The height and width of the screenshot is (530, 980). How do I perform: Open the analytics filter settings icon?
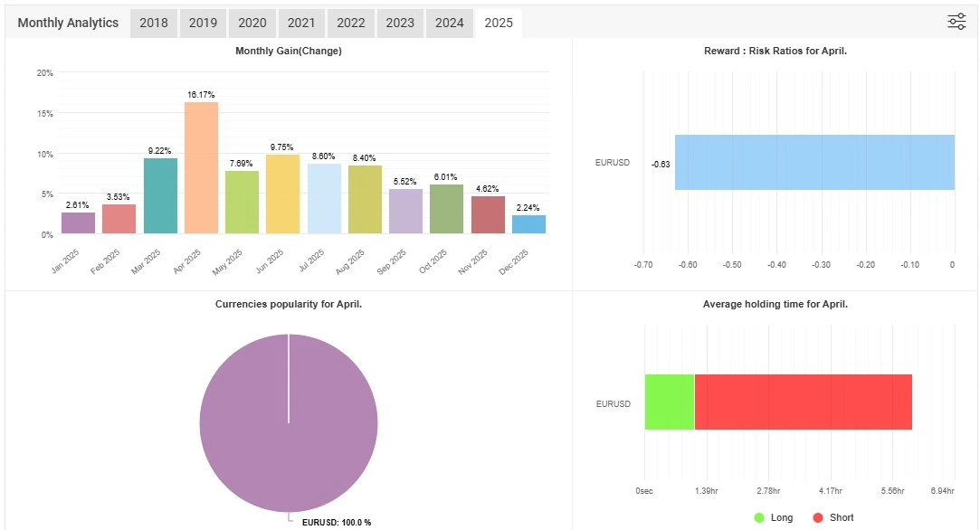pyautogui.click(x=956, y=23)
